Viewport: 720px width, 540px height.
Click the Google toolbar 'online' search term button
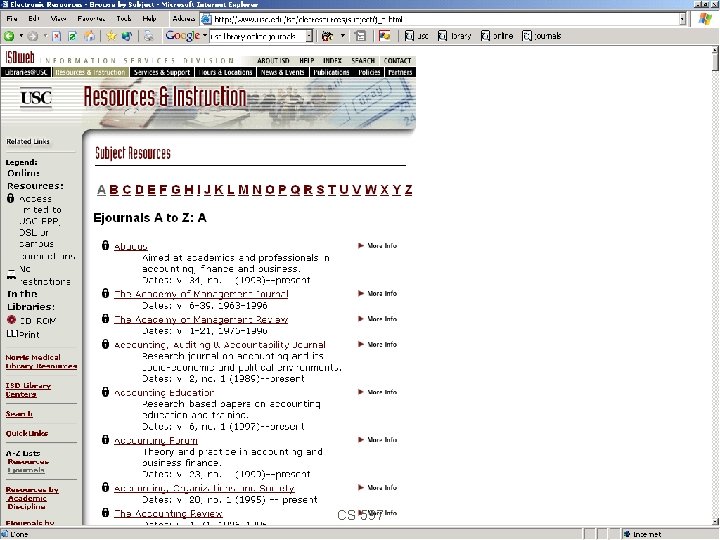[x=497, y=36]
